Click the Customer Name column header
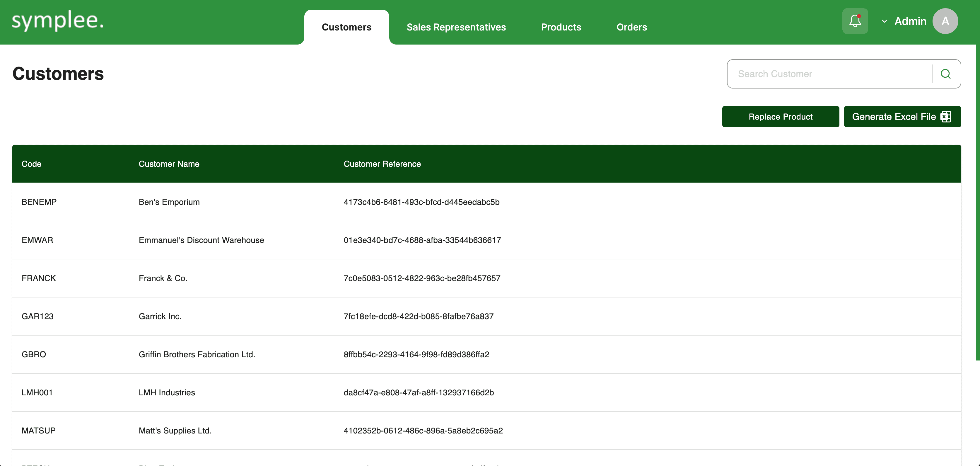Image resolution: width=980 pixels, height=466 pixels. (x=169, y=164)
